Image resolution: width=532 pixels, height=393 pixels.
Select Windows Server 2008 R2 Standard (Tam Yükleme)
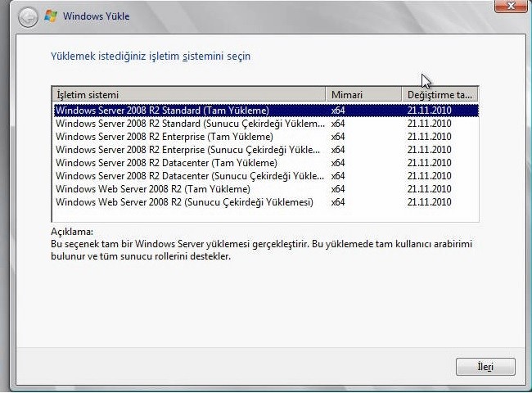click(265, 111)
